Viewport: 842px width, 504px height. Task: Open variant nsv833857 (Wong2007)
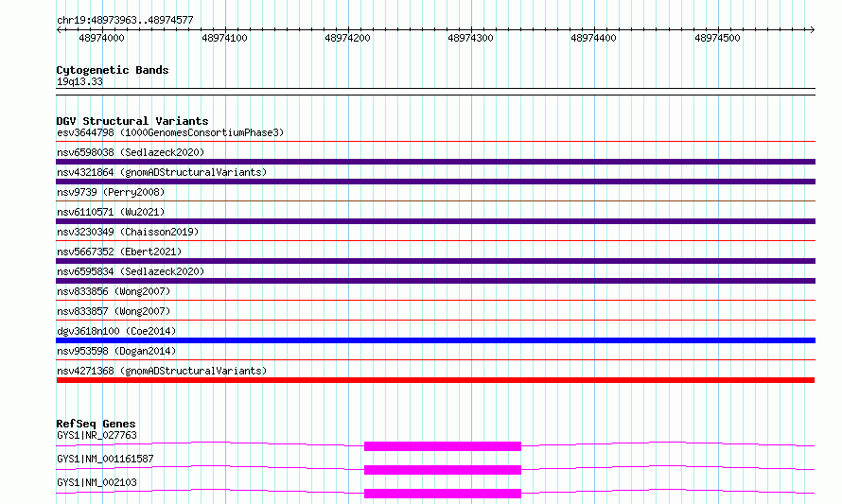coord(114,311)
